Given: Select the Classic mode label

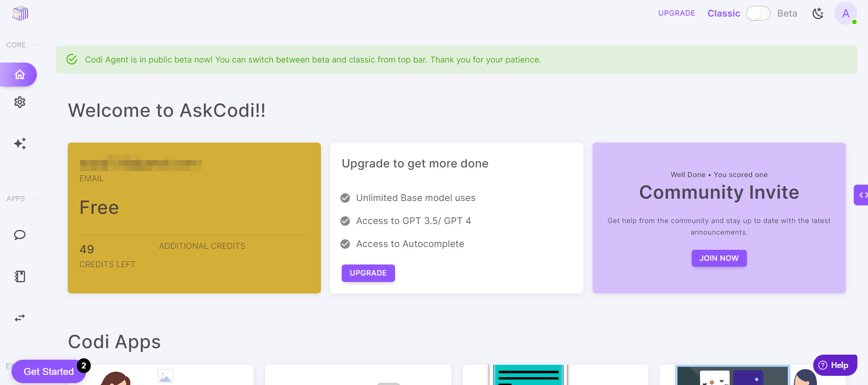Looking at the screenshot, I should [724, 13].
